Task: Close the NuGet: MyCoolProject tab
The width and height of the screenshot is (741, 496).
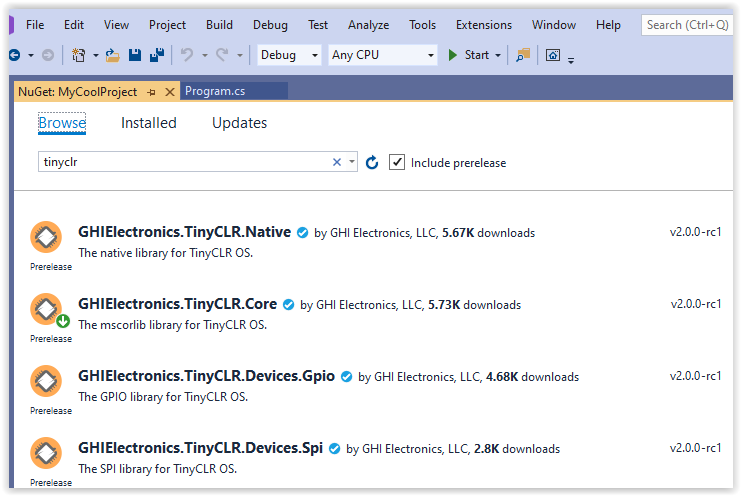Action: [170, 92]
